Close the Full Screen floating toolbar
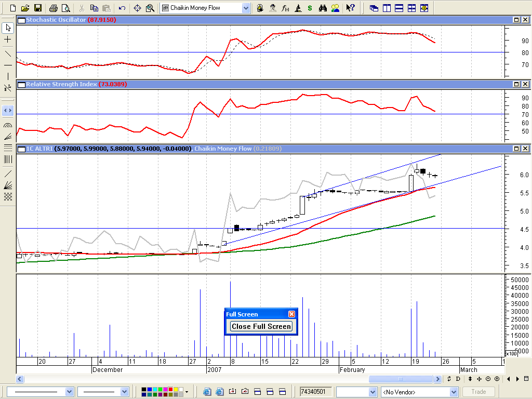The height and width of the screenshot is (399, 532). click(x=291, y=314)
